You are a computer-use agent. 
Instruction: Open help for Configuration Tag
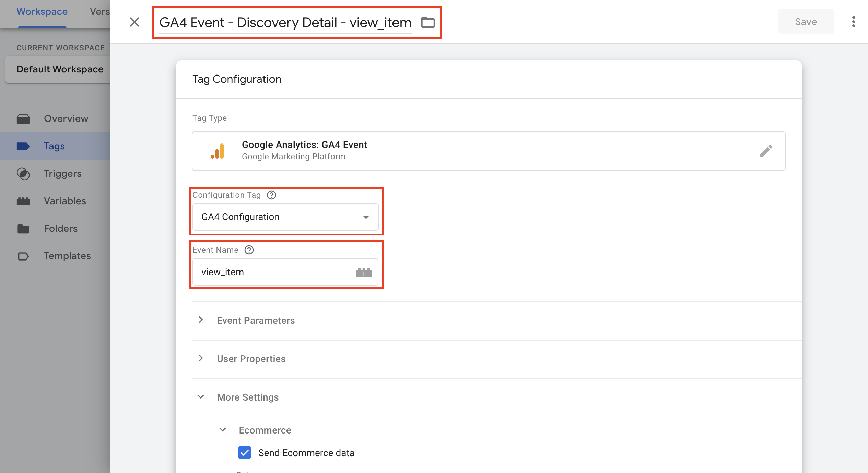(271, 195)
